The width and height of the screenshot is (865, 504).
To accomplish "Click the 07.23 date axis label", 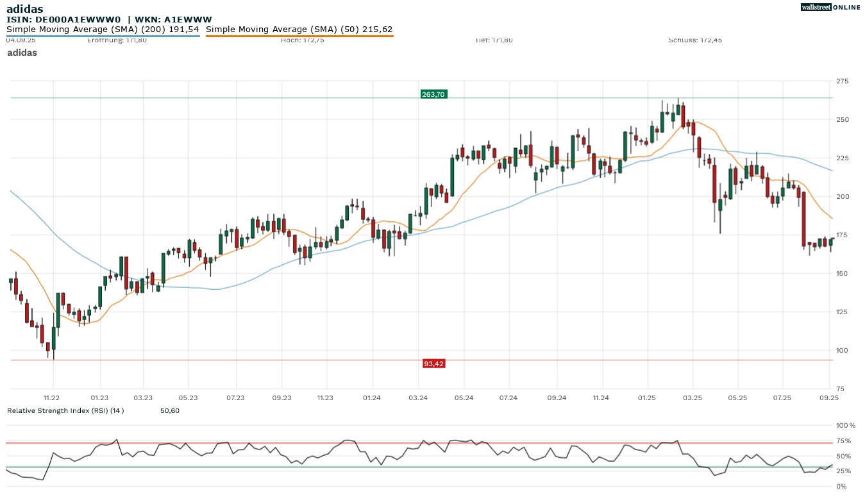I will click(235, 398).
